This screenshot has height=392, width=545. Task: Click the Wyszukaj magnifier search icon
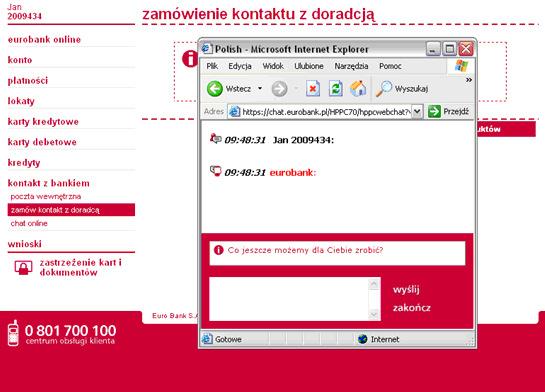click(x=384, y=89)
